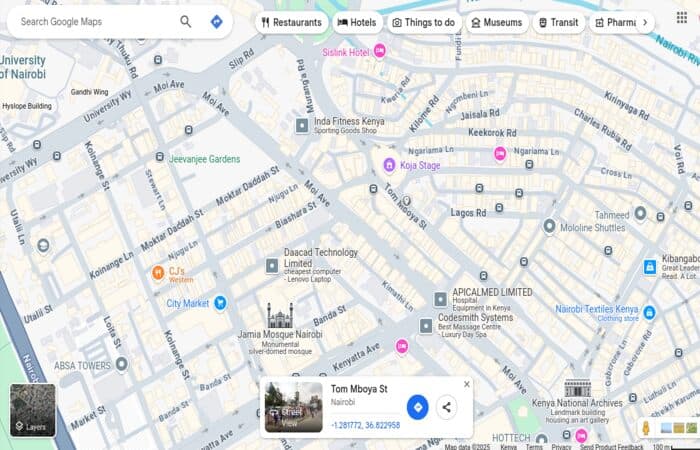Click the Tom Mboya St title text
700x450 pixels.
point(359,389)
